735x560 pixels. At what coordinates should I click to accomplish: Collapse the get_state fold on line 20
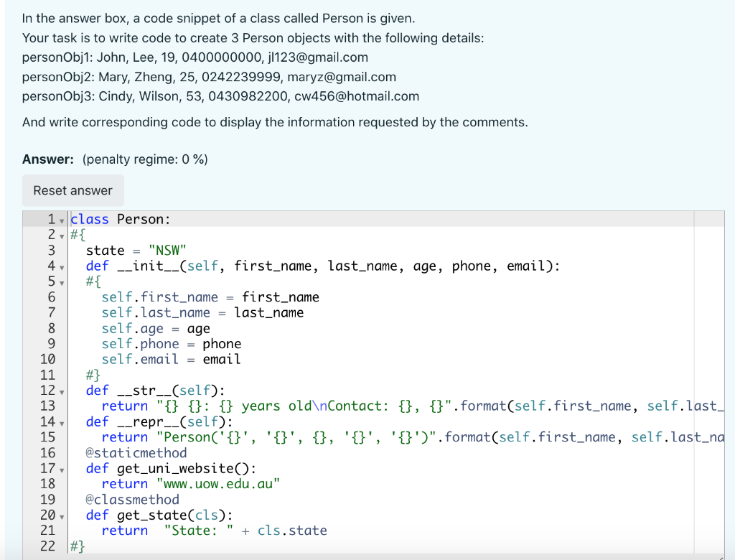click(60, 515)
